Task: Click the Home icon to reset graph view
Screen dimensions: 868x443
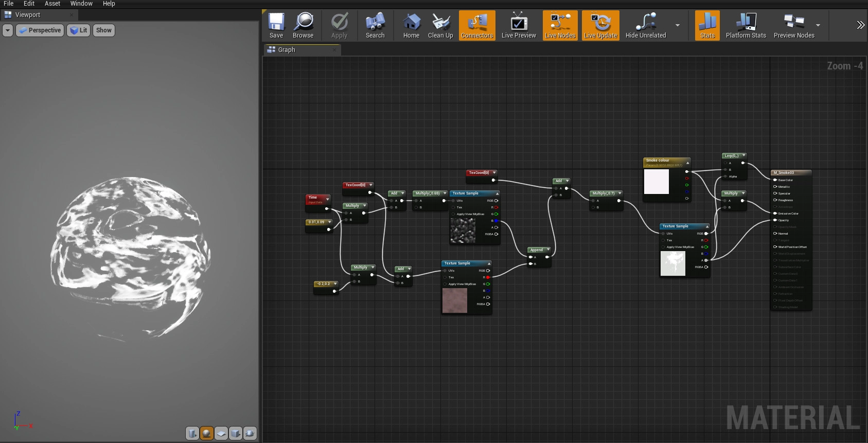Action: (411, 26)
